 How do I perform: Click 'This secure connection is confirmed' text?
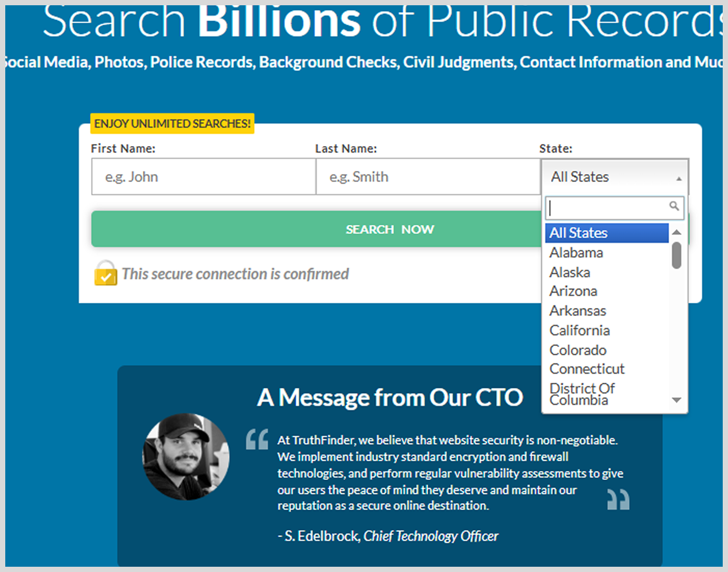click(235, 274)
